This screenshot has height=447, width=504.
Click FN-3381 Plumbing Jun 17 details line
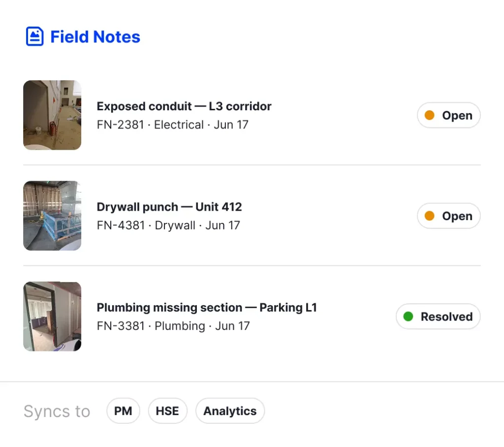coord(173,326)
